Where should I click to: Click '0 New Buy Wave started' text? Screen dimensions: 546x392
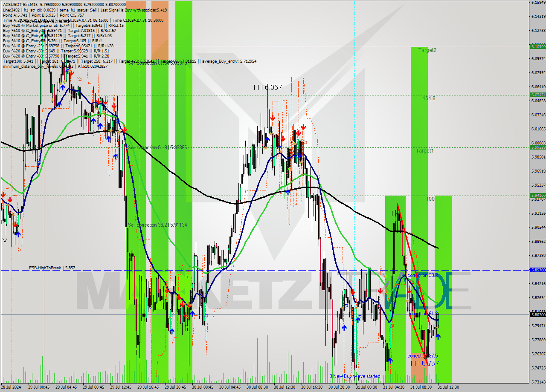(354, 376)
